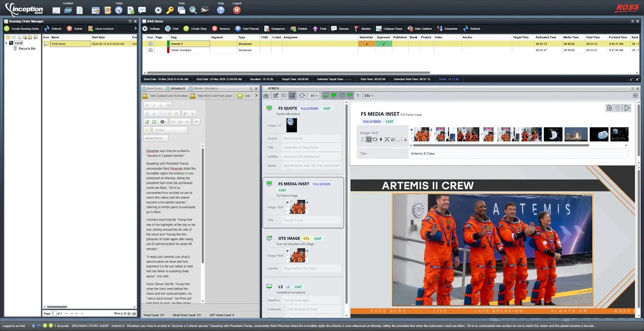The image size is (644, 331).
Task: Open the H dropdown in HFMOS toolbar
Action: [x=314, y=96]
